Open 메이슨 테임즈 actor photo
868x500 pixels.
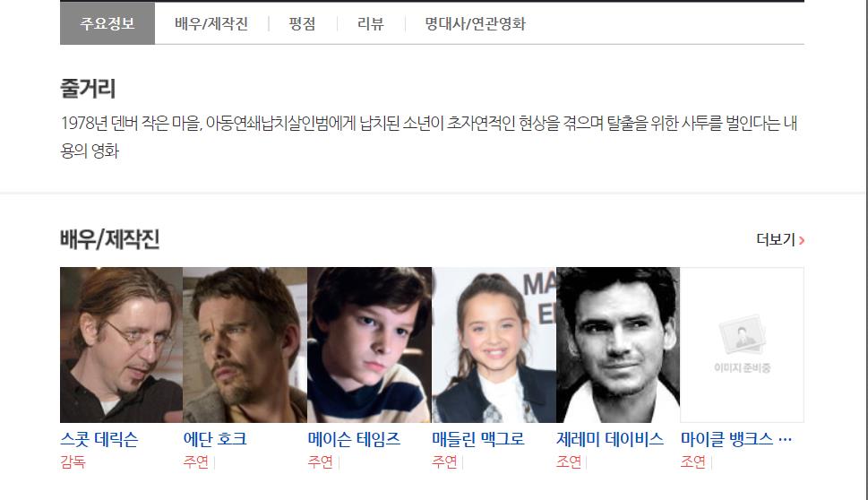369,345
